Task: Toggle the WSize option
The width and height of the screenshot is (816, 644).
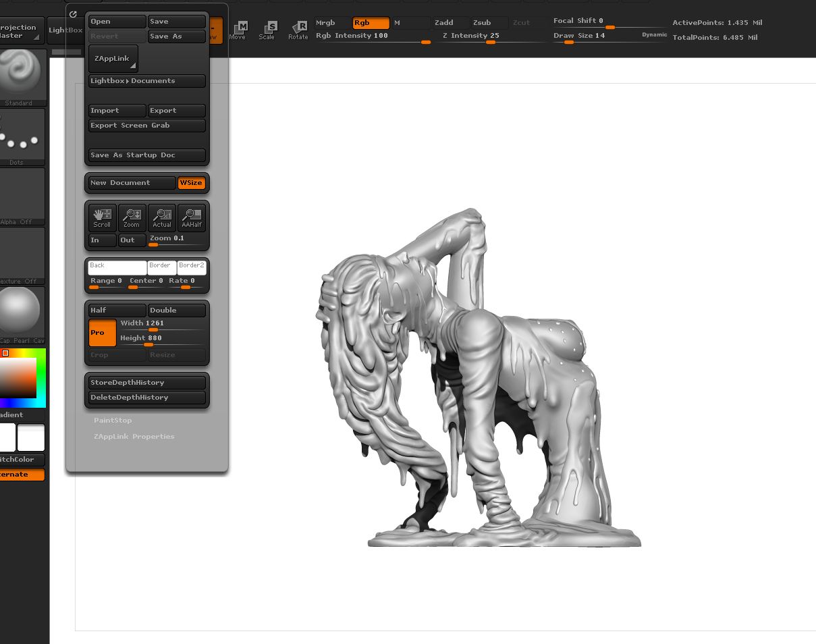Action: [191, 183]
